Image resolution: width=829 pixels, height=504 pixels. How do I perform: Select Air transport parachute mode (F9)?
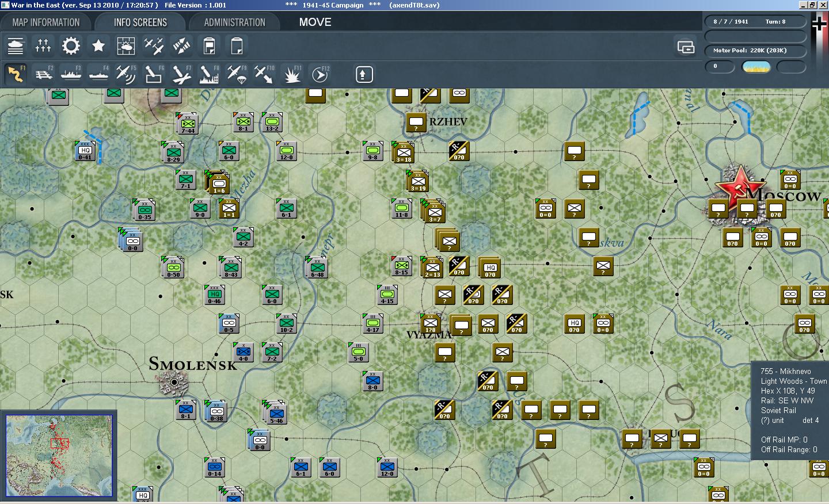[237, 74]
